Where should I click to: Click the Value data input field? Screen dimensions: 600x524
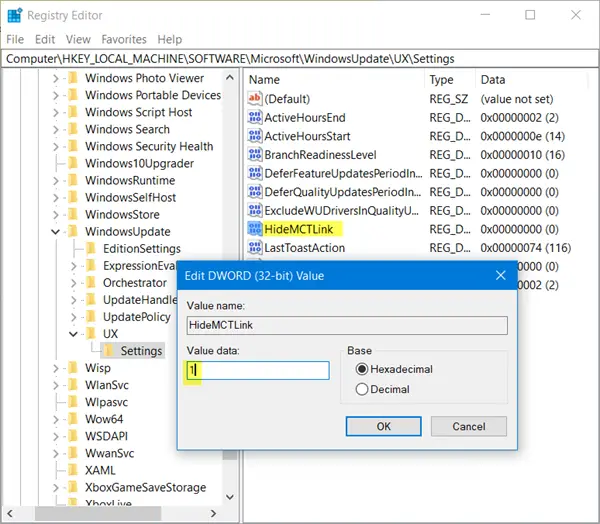click(x=258, y=371)
